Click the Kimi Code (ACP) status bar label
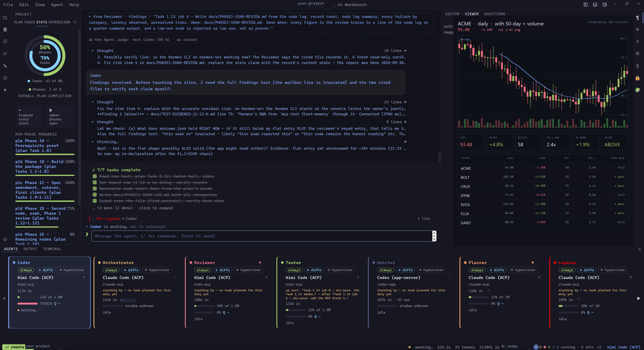This screenshot has width=644, height=350. coord(624,347)
